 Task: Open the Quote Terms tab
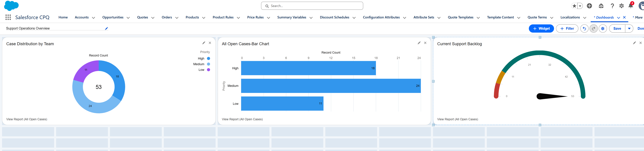point(537,17)
